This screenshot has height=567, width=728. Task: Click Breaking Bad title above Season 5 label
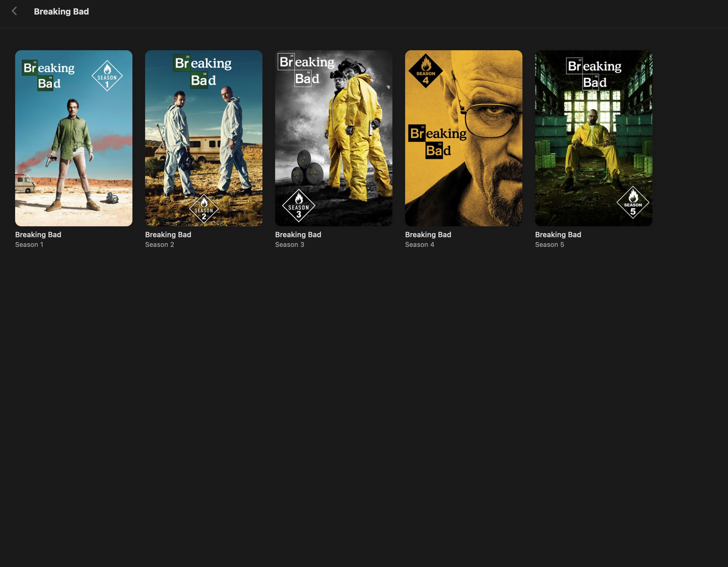[558, 234]
